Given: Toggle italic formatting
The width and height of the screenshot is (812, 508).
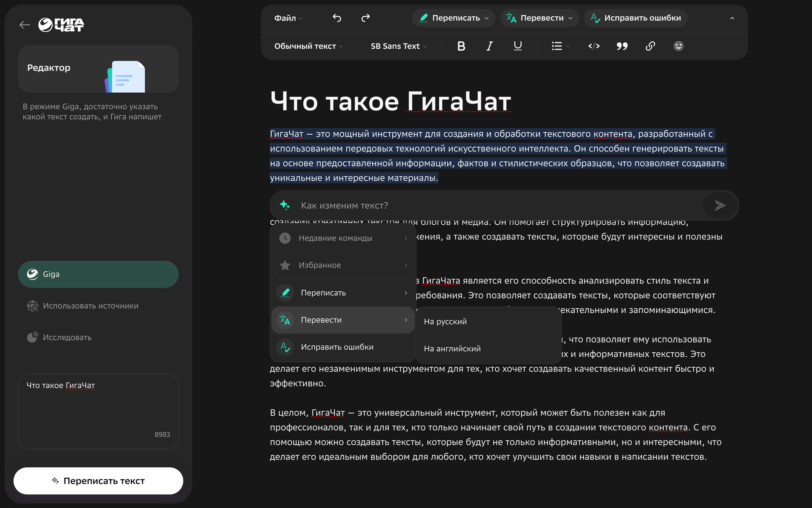Looking at the screenshot, I should pyautogui.click(x=489, y=46).
